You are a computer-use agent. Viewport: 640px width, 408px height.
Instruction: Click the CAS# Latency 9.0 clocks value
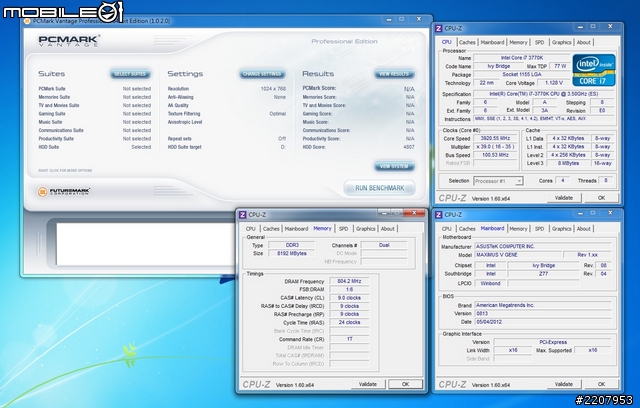tap(349, 298)
